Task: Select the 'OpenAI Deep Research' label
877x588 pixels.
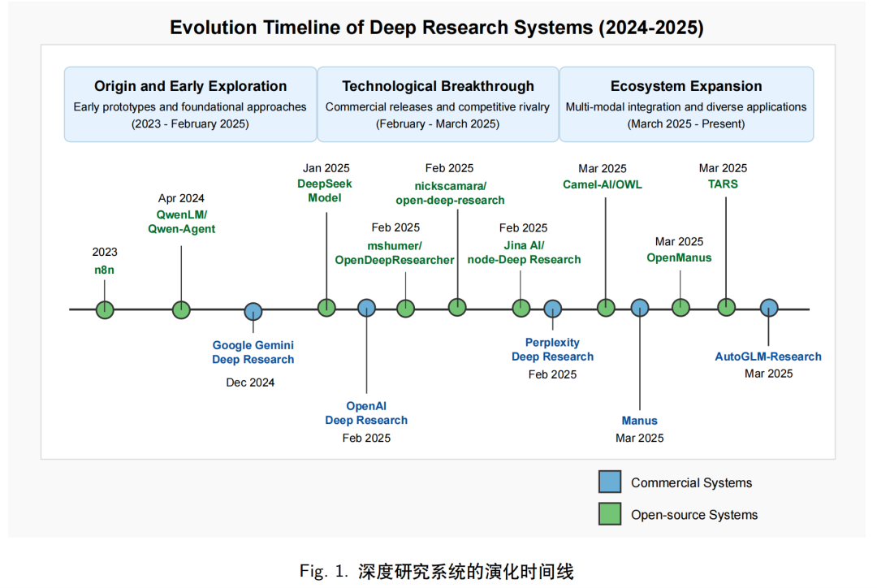Action: 366,413
